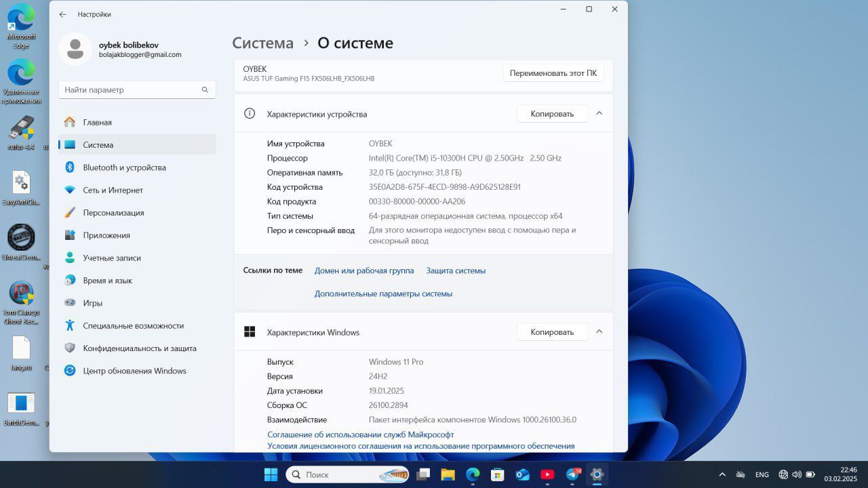Open Домен или рабочая группа link
This screenshot has width=868, height=488.
pos(364,270)
